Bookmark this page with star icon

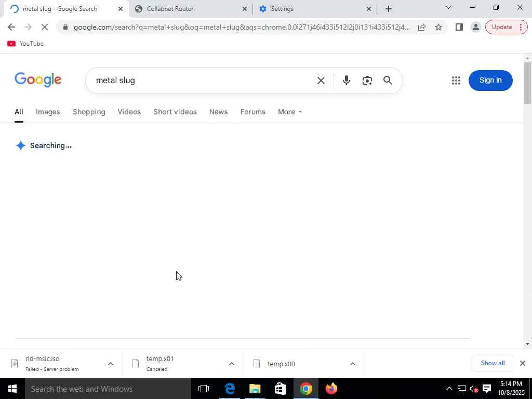[x=438, y=27]
